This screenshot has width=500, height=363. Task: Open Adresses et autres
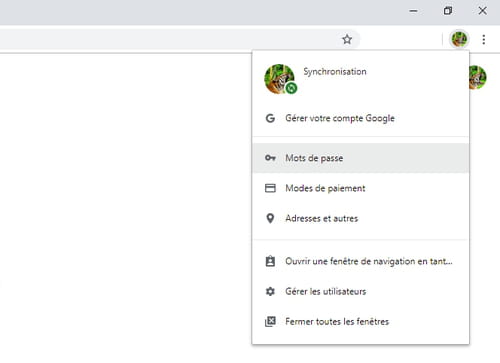click(361, 218)
